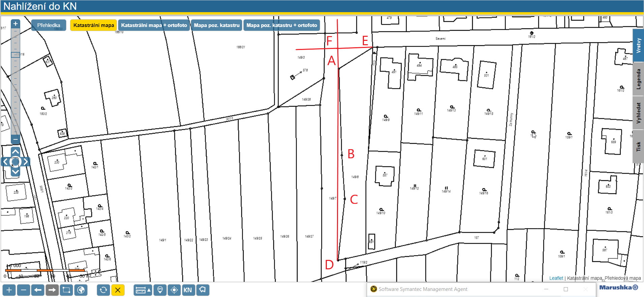Image resolution: width=644 pixels, height=297 pixels.
Task: Click the globe full-extent icon
Action: pos(81,290)
